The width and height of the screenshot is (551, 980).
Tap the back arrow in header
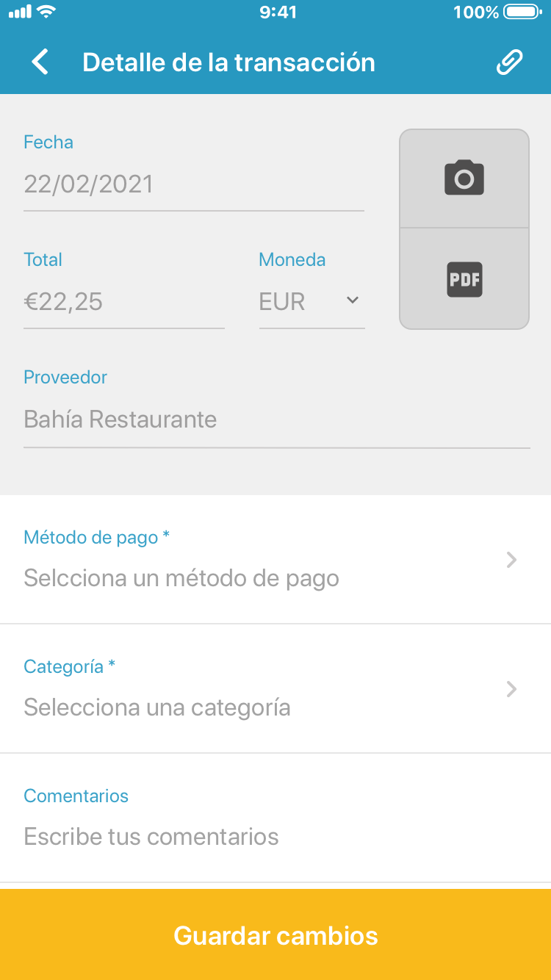40,62
